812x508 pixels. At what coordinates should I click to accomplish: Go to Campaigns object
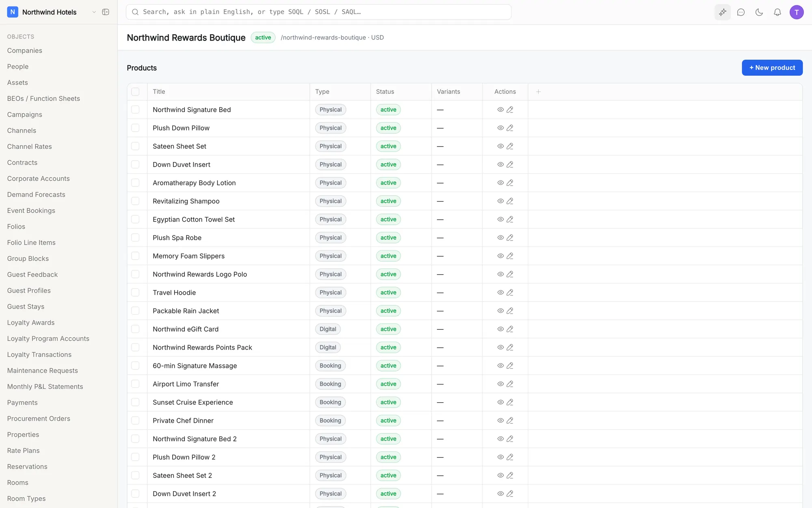click(x=25, y=115)
